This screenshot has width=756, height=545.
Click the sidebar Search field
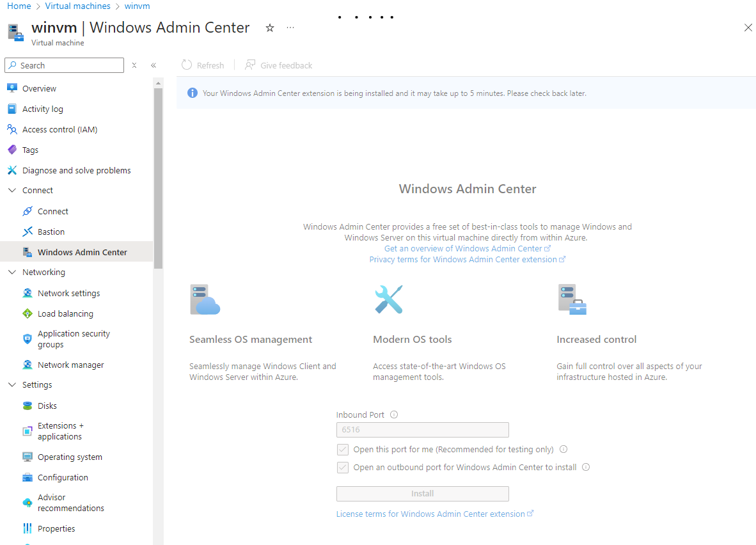[x=64, y=65]
